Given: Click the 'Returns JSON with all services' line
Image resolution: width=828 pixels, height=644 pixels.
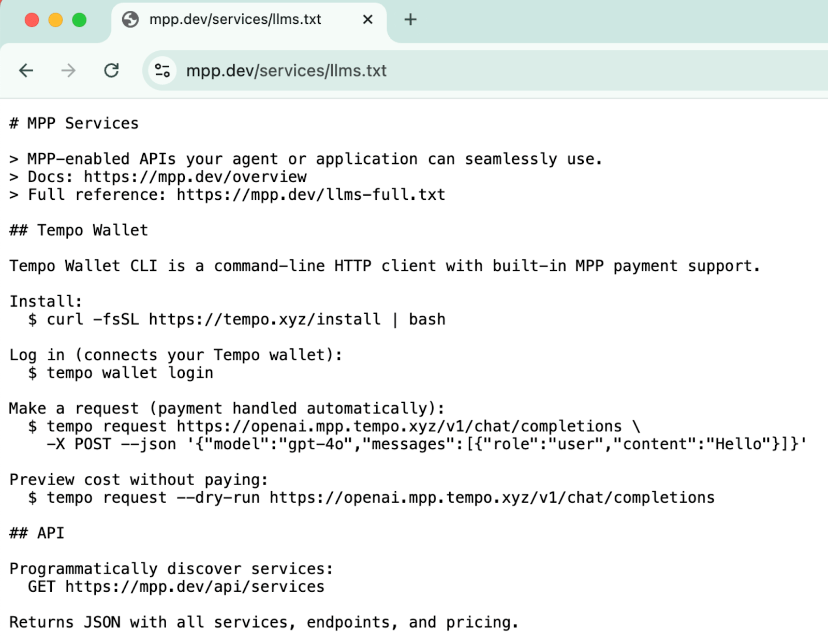Looking at the screenshot, I should [x=264, y=622].
